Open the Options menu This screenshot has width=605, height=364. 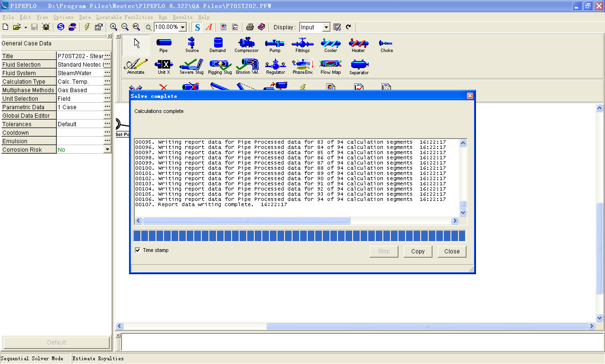63,17
